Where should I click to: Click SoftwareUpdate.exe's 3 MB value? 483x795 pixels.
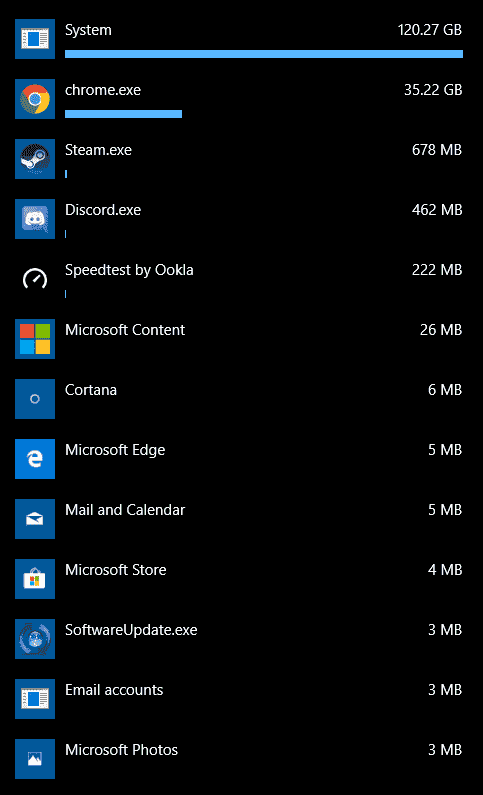(x=445, y=630)
